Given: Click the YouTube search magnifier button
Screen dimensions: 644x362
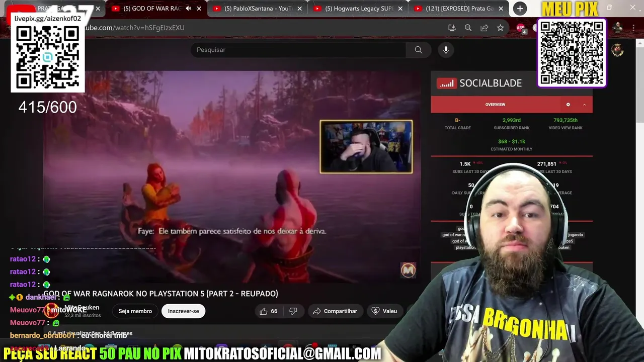Looking at the screenshot, I should coord(418,50).
